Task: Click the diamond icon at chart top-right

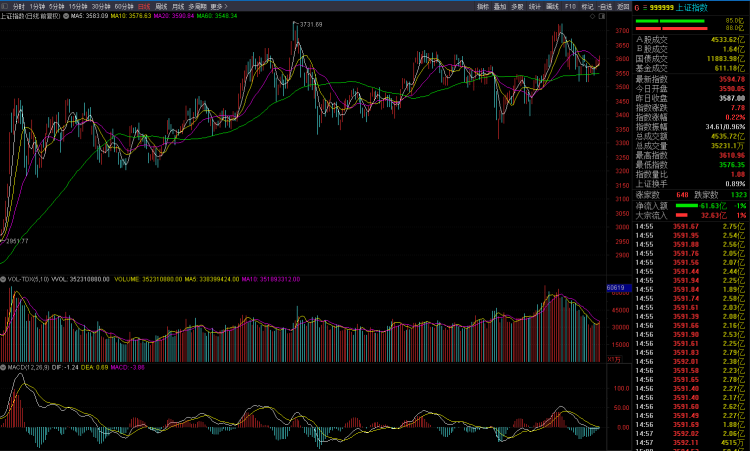Action: coord(591,17)
